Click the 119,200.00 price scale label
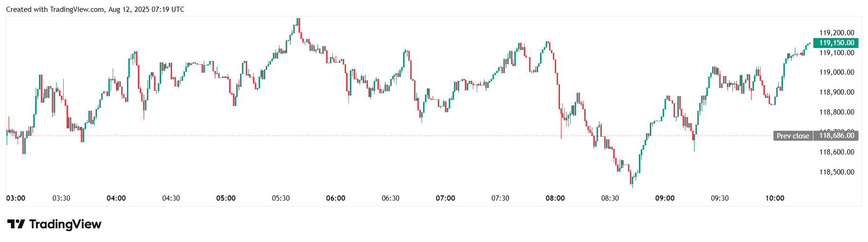 point(836,33)
